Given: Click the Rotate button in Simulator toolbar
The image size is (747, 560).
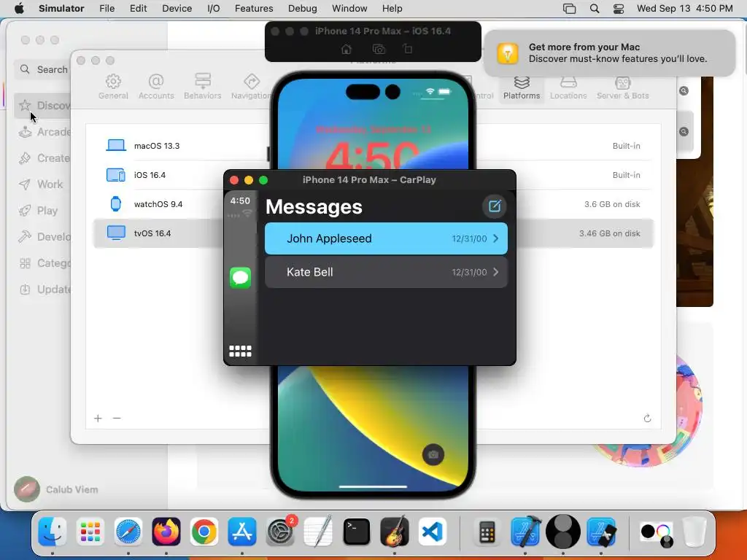Looking at the screenshot, I should point(408,49).
